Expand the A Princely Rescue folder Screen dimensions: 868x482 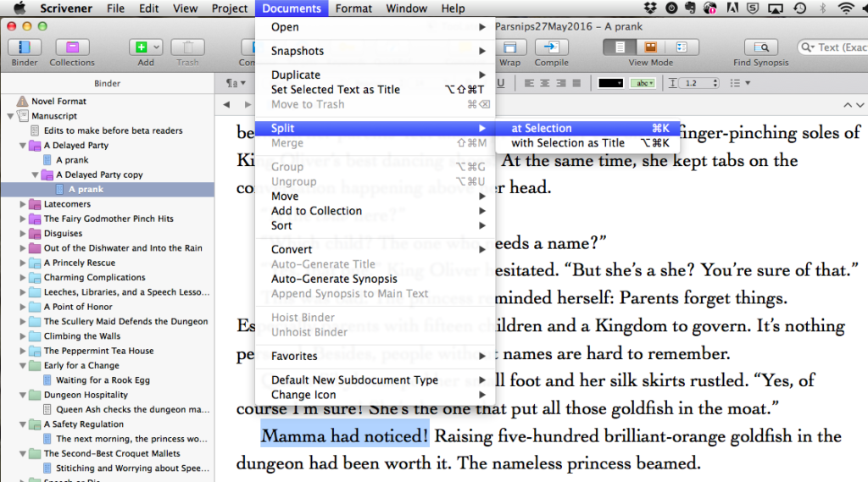pos(23,263)
